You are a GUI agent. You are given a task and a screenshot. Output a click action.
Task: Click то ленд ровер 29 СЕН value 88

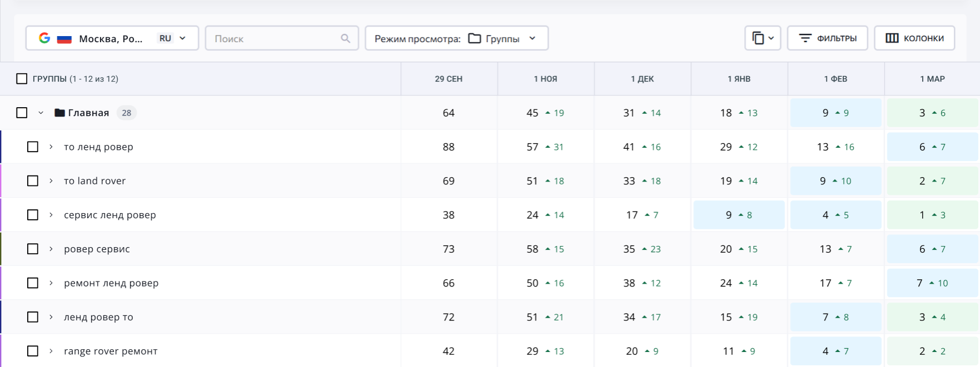(449, 147)
